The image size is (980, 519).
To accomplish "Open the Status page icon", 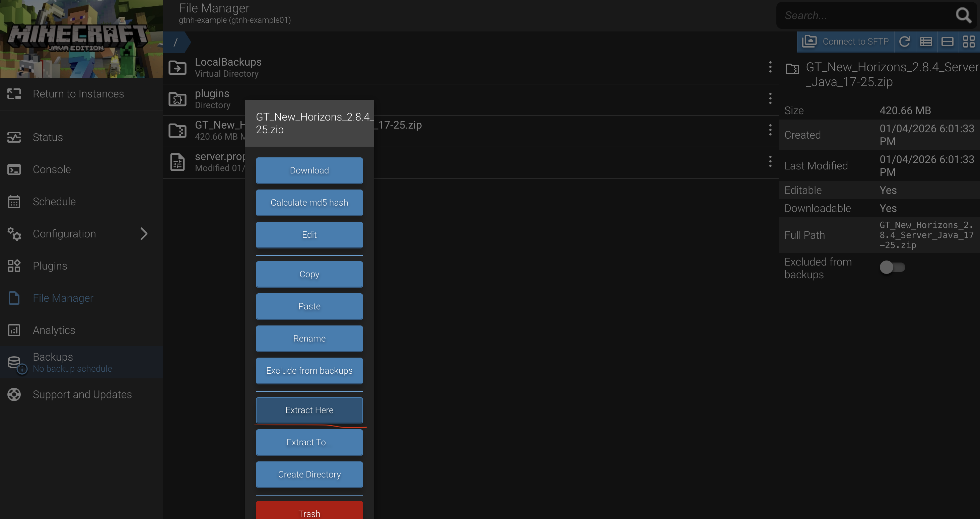I will [14, 137].
